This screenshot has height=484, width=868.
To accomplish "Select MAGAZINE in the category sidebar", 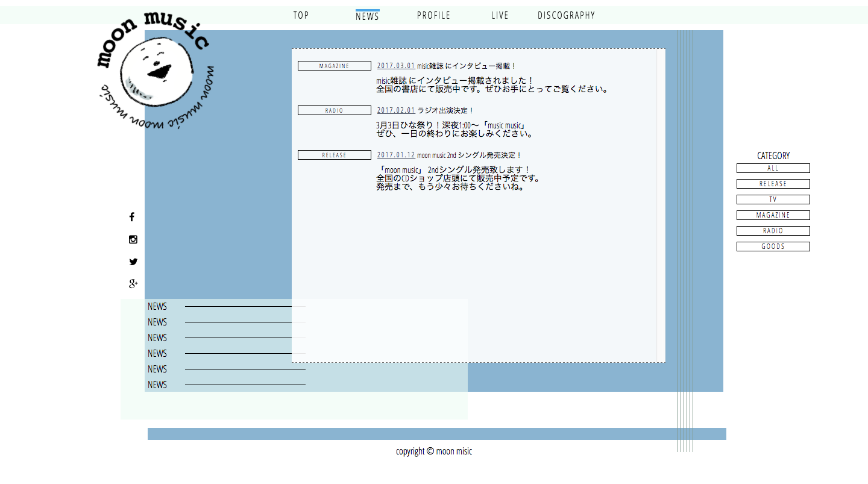I will tap(773, 215).
